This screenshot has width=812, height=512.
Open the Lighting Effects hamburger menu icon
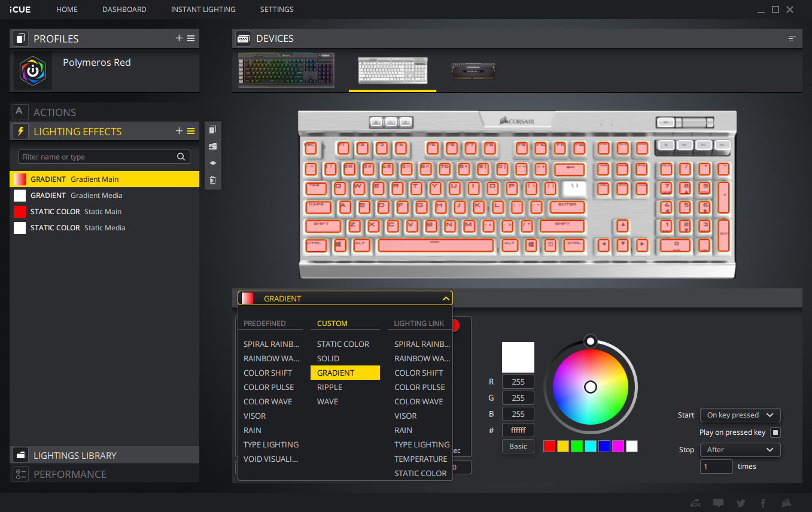click(x=191, y=131)
